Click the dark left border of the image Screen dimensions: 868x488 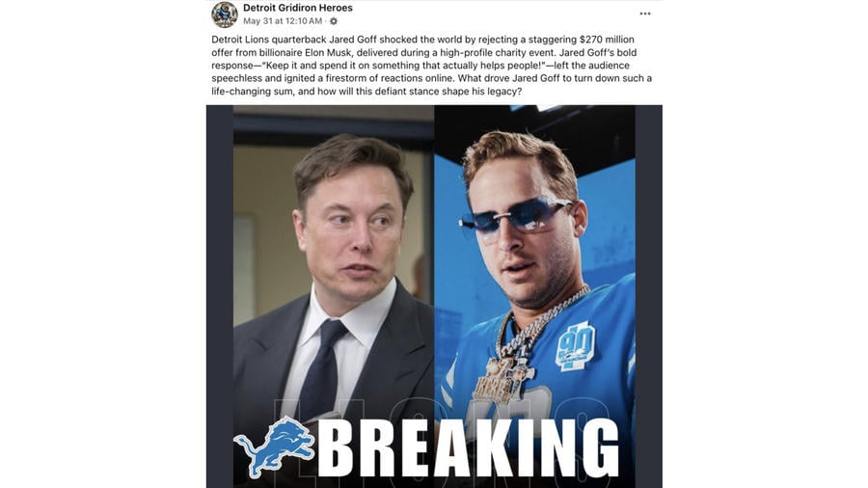pos(220,296)
